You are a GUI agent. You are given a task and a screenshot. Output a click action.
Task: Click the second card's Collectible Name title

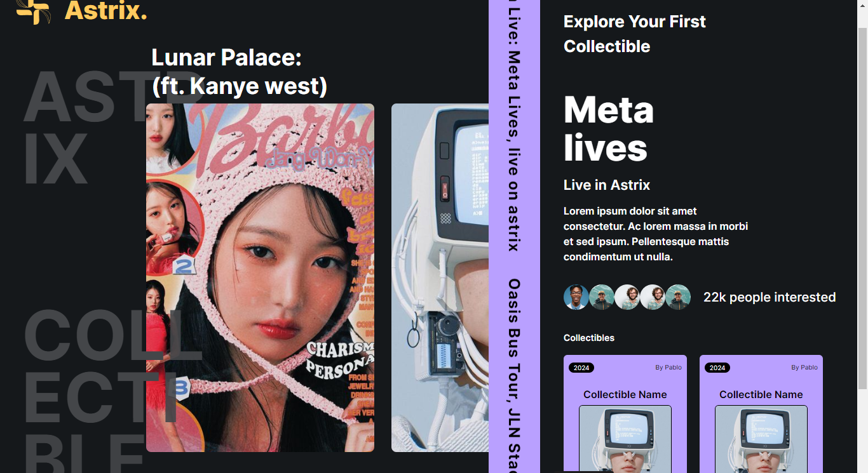(761, 394)
